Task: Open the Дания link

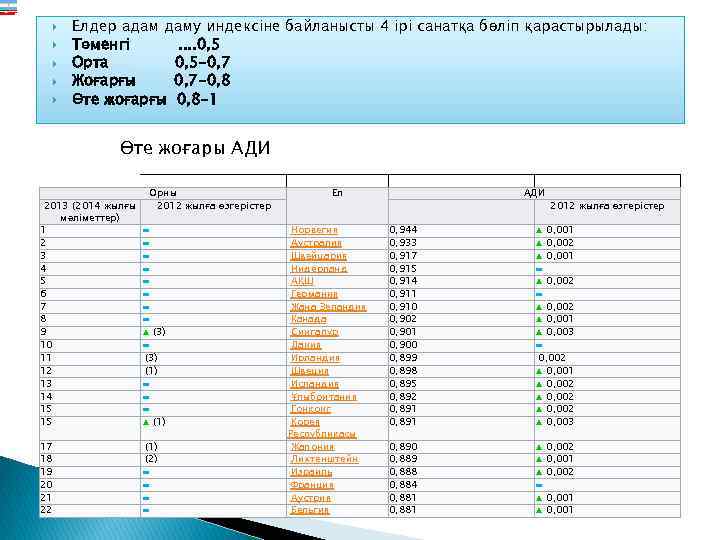Action: (x=306, y=345)
